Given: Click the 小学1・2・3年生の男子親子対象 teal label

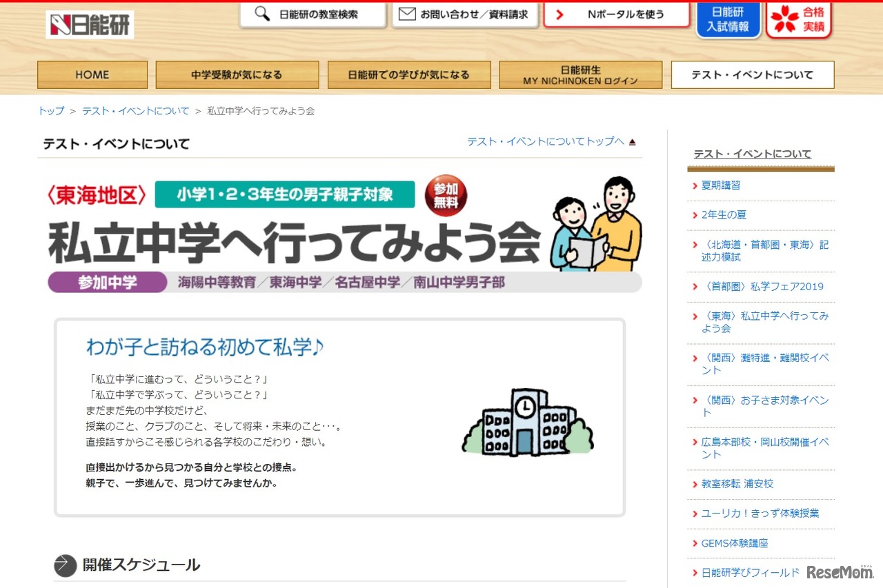Looking at the screenshot, I should [x=285, y=194].
